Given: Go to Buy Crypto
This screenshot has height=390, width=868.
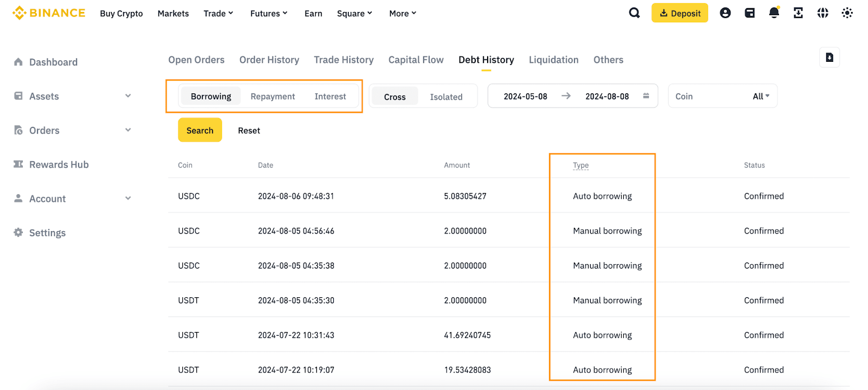Looking at the screenshot, I should pyautogui.click(x=122, y=14).
